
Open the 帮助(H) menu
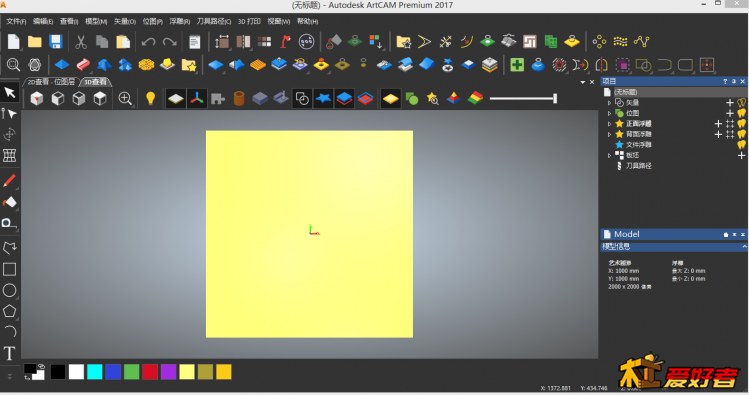(308, 21)
